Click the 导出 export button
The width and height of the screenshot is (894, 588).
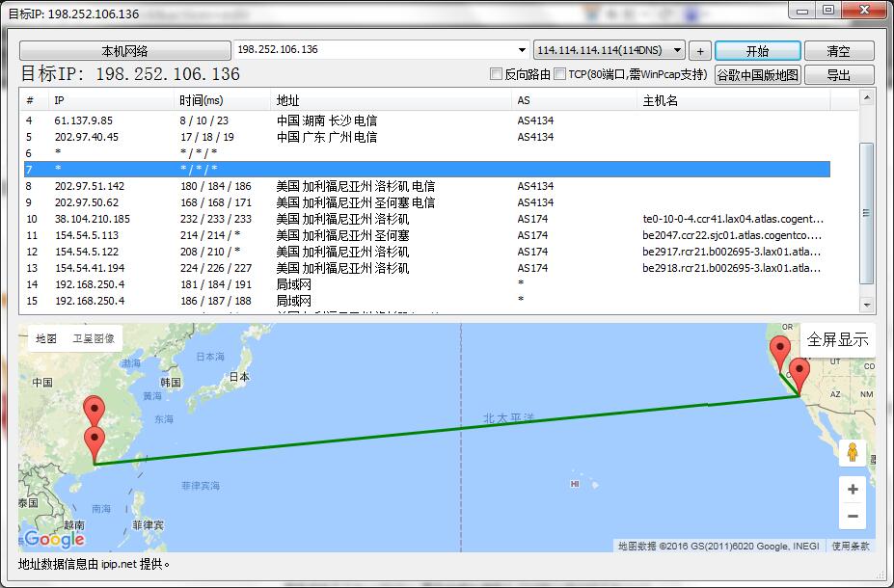pyautogui.click(x=838, y=74)
